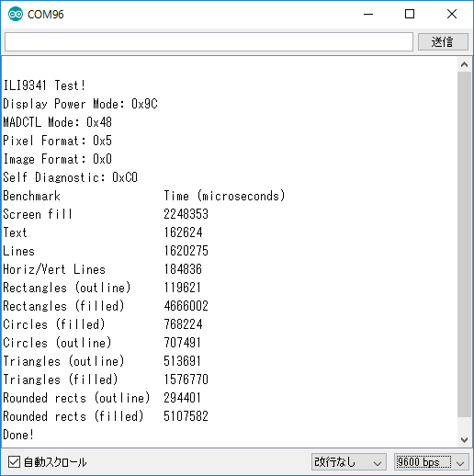
Task: Click the serial message input field
Action: tap(209, 41)
